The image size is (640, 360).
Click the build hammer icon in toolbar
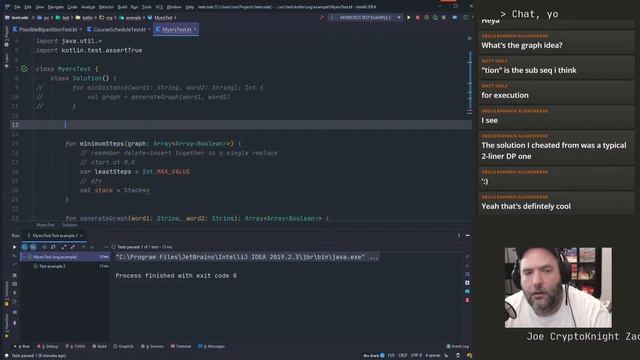pos(322,18)
